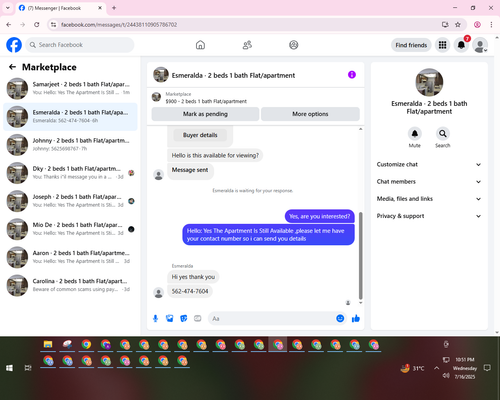Open conversation information purple icon
Viewport: 500px width, 400px height.
pos(352,75)
